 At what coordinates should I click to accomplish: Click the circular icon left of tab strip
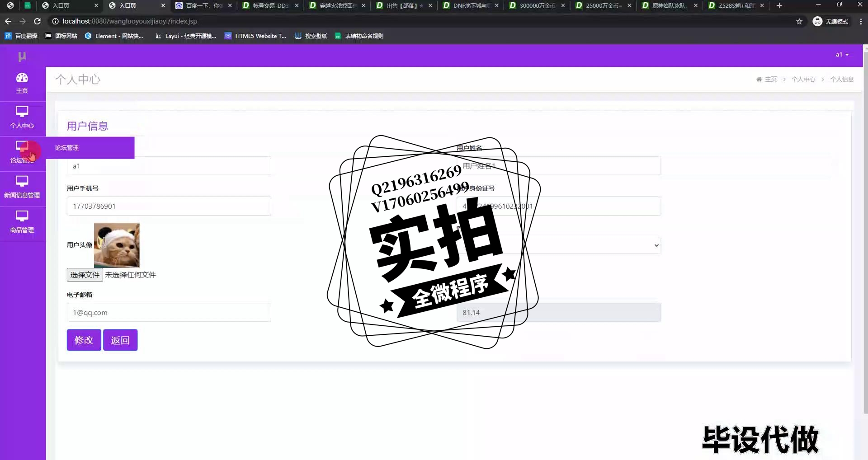(10, 5)
